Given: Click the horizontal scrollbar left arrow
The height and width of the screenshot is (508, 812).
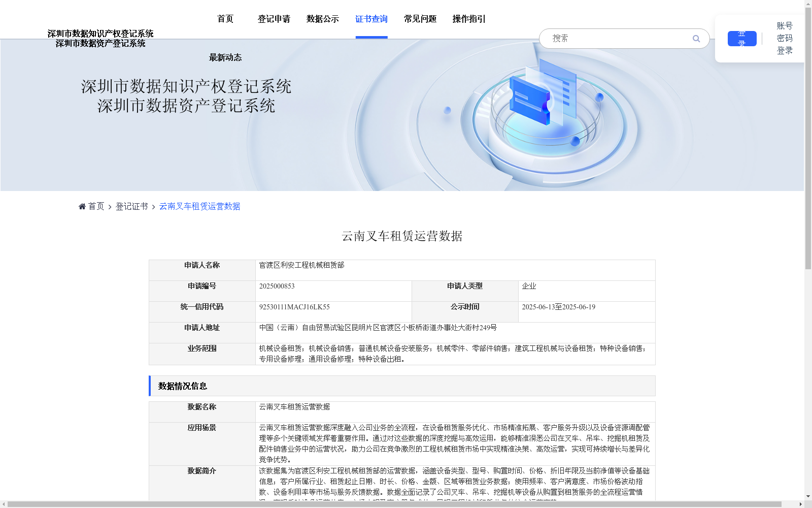Looking at the screenshot, I should 4,504.
